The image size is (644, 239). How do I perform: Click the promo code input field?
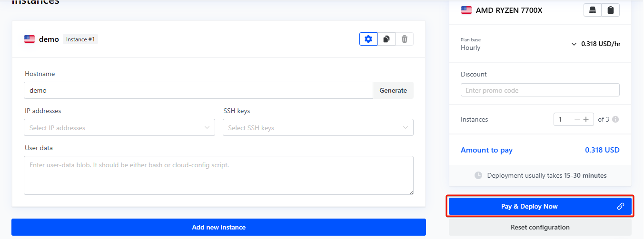click(540, 90)
